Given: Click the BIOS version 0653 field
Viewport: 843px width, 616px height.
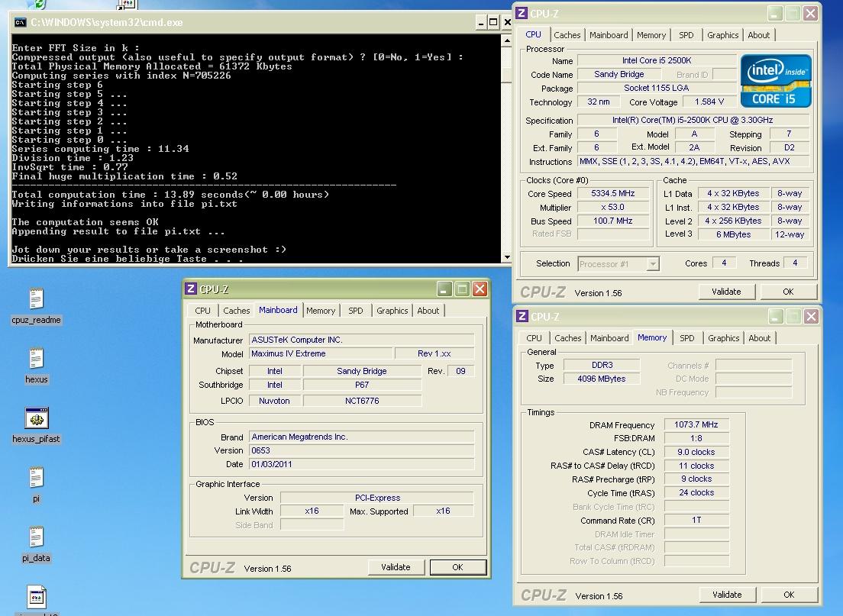Looking at the screenshot, I should point(362,450).
